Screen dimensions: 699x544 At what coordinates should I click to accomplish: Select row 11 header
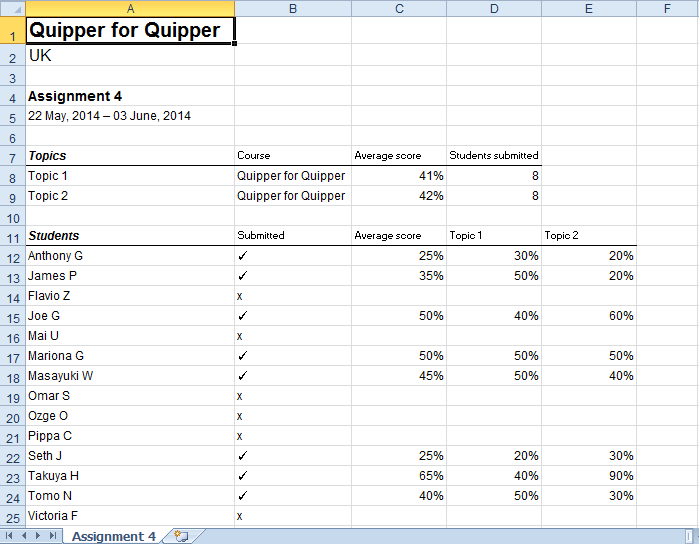tap(12, 235)
